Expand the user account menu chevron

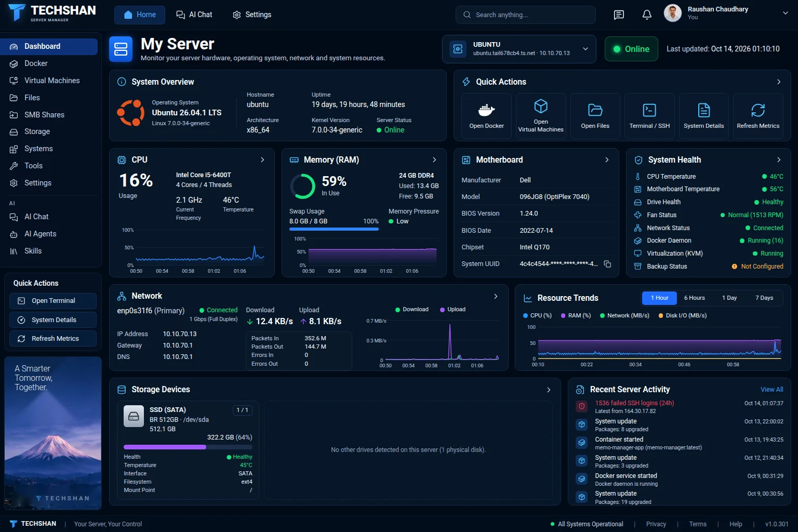785,14
